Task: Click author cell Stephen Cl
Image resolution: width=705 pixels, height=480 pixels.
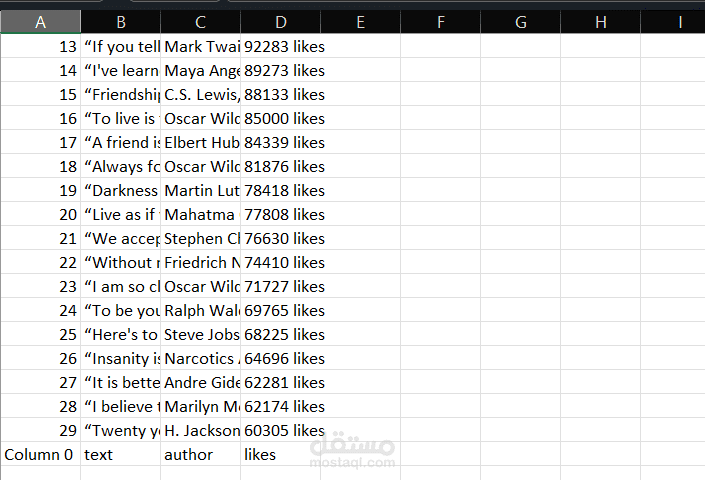Action: click(x=201, y=238)
